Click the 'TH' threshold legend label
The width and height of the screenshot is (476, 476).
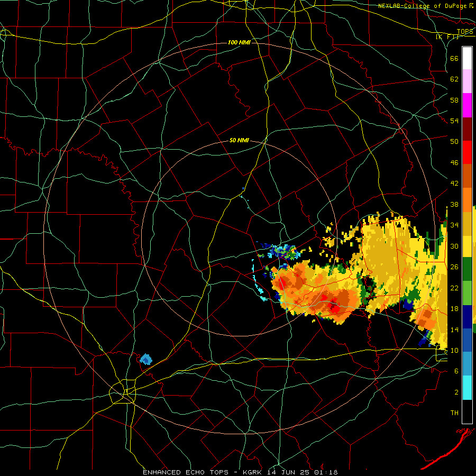pyautogui.click(x=454, y=413)
